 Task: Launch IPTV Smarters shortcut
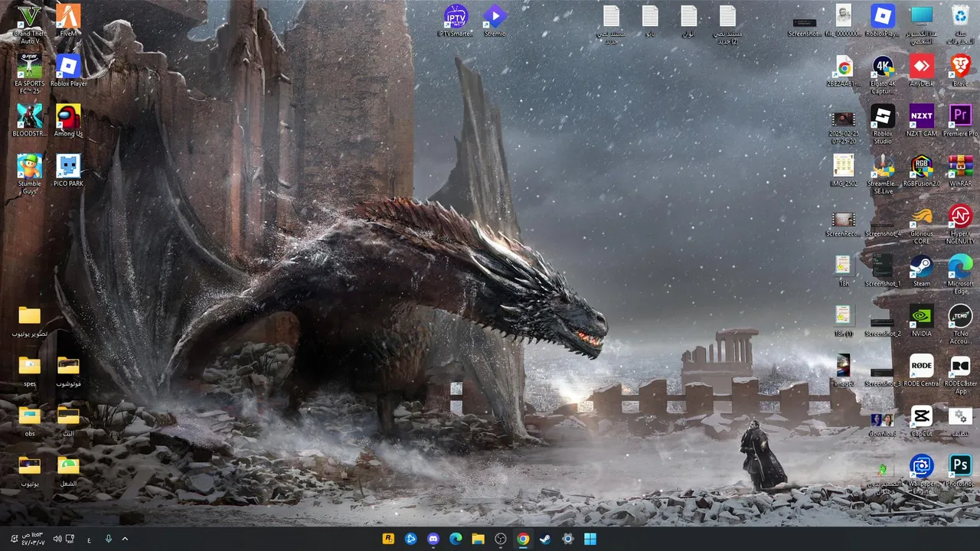point(456,21)
